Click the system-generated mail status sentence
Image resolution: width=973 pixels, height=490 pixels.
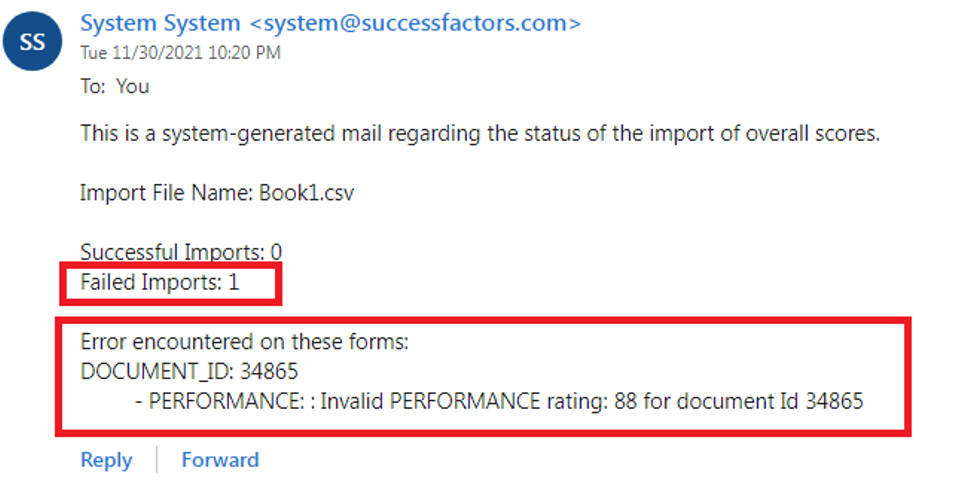point(480,133)
